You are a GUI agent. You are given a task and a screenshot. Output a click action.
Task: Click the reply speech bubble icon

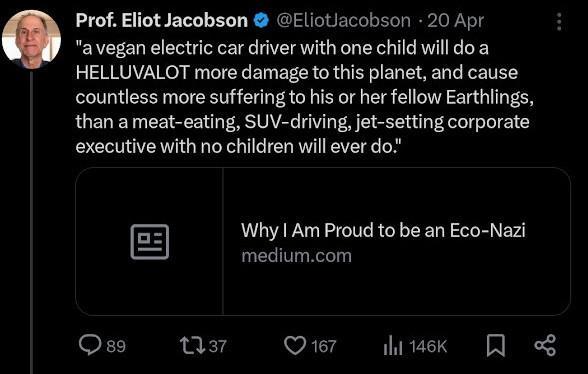[90, 345]
